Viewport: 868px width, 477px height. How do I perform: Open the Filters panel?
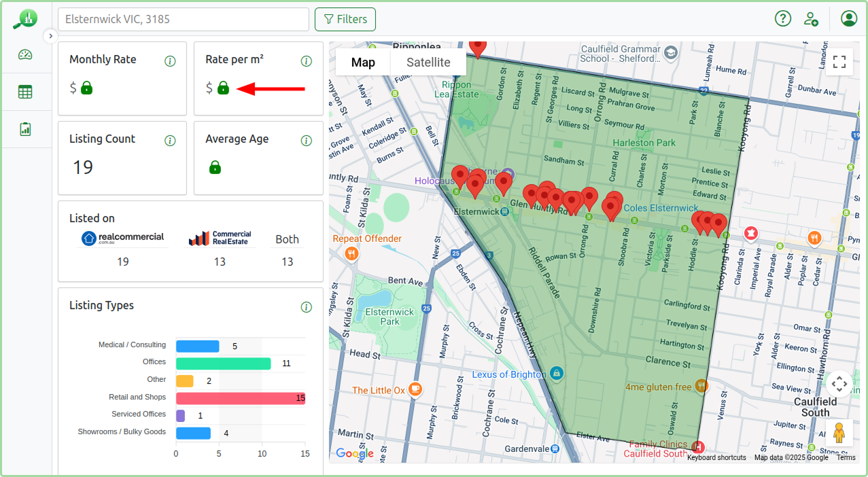[345, 19]
